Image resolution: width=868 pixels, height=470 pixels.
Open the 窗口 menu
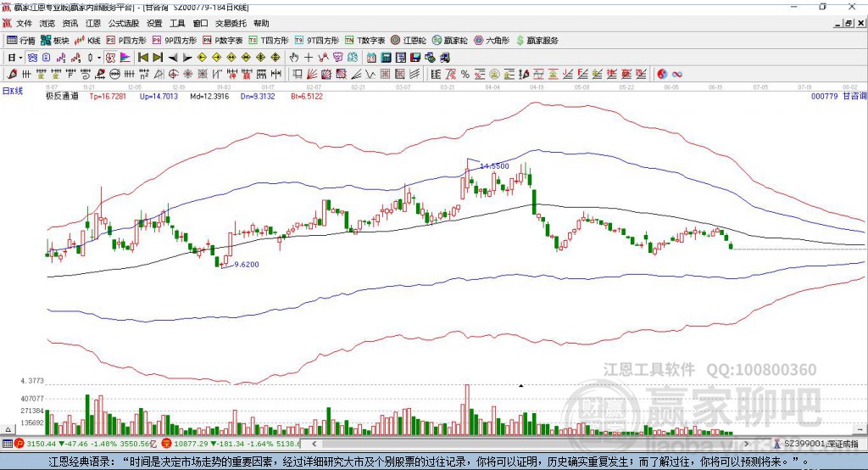point(200,23)
